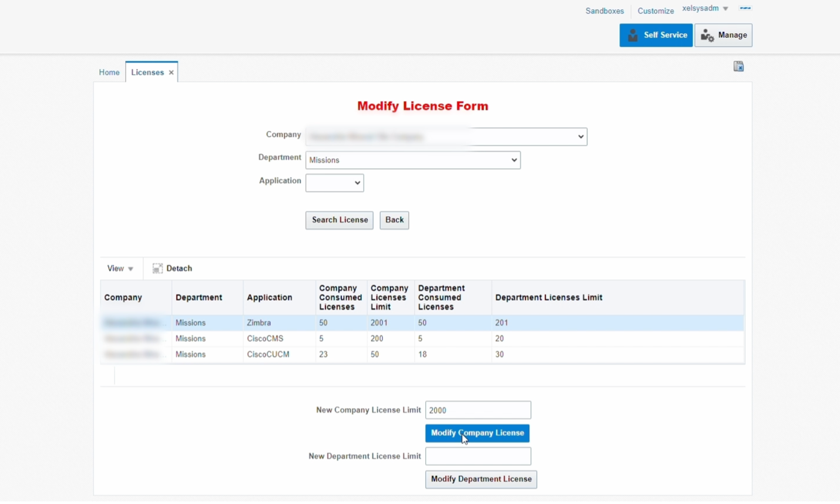This screenshot has height=504, width=840.
Task: Click the New Department License Limit field
Action: coord(478,456)
